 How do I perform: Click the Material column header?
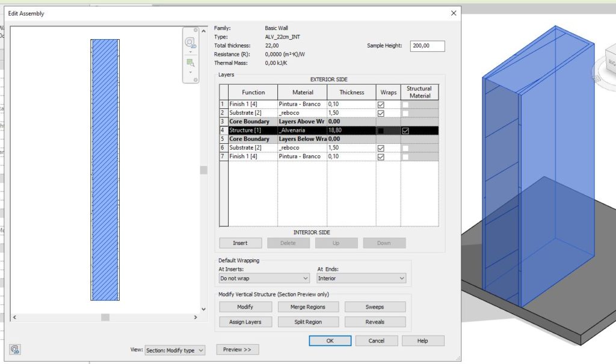(303, 93)
